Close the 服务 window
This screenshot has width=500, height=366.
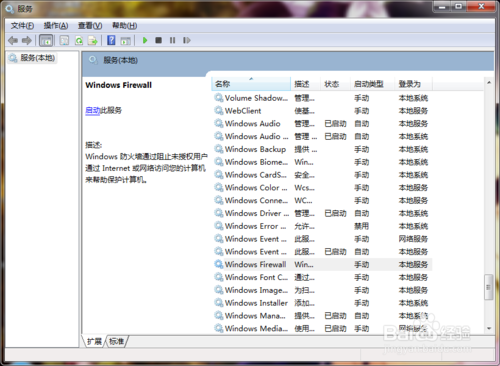coord(482,6)
